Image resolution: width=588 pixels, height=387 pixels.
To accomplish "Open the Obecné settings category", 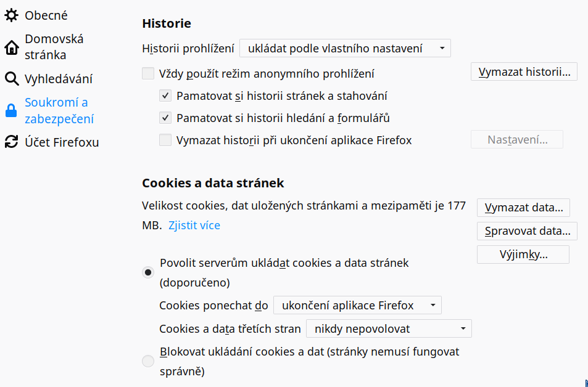I will 46,15.
